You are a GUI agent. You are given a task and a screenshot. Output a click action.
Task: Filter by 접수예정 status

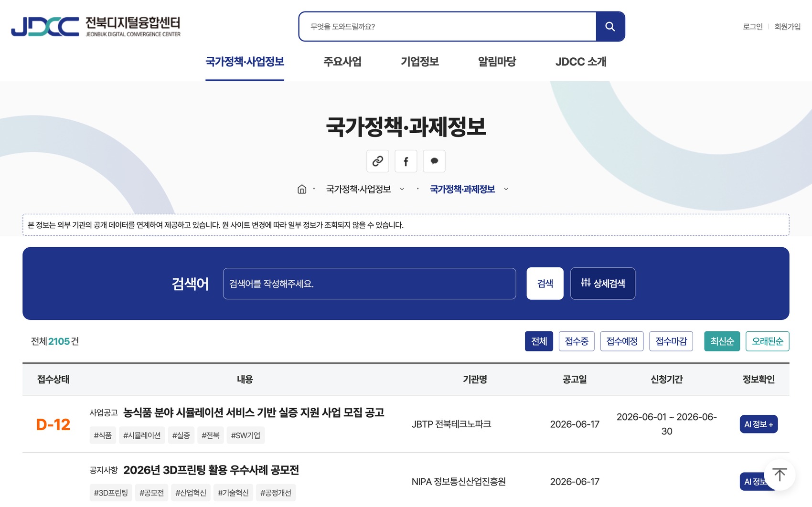click(x=622, y=341)
